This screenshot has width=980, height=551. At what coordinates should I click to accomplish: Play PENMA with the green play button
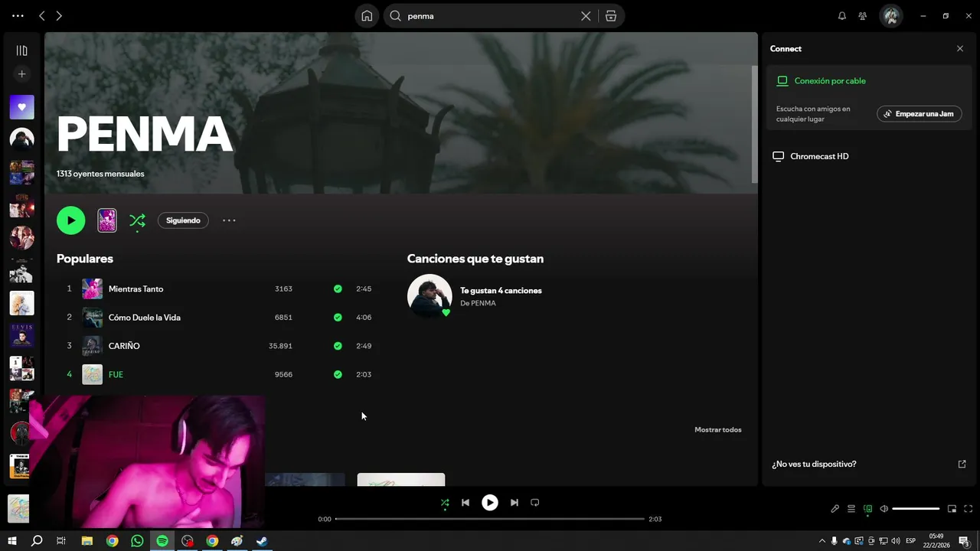(x=70, y=220)
